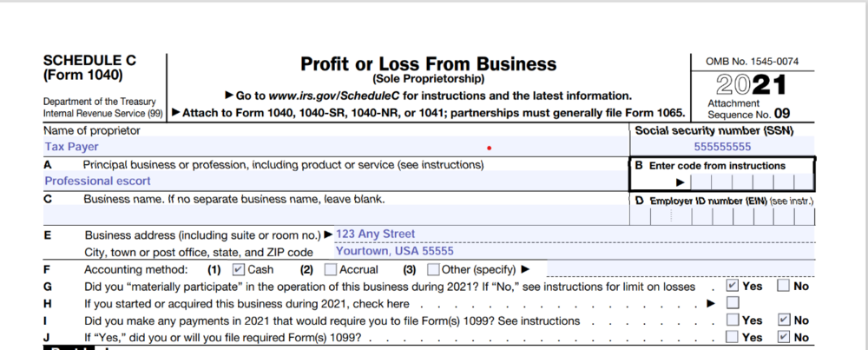Click the Employer ID number field
868x350 pixels.
tap(722, 216)
